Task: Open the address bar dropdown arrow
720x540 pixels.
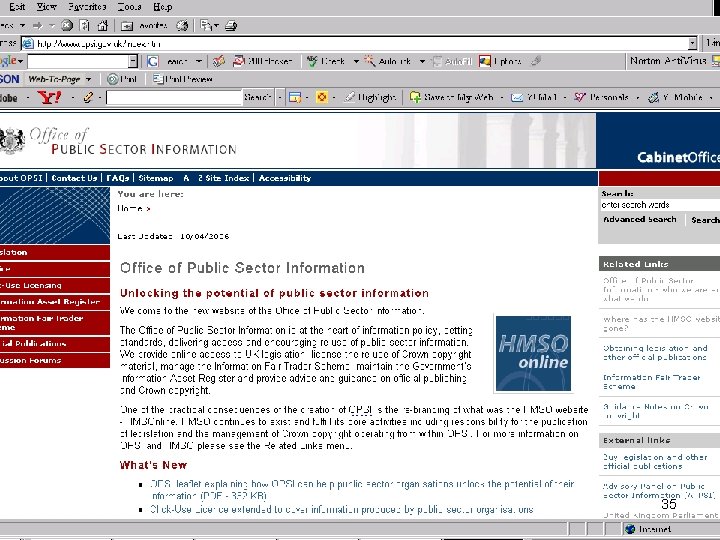Action: [x=692, y=44]
